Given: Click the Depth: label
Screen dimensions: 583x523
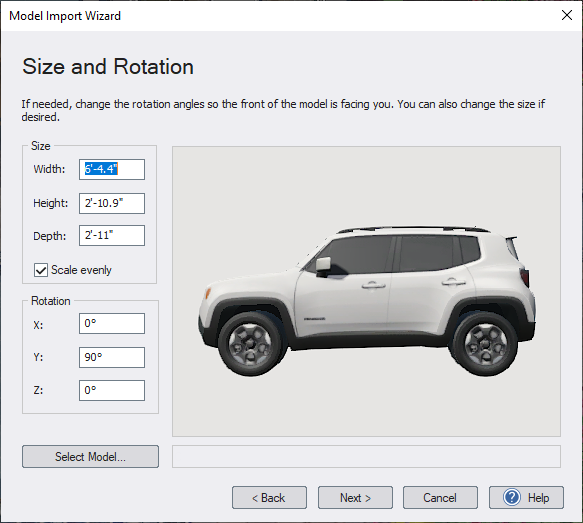Looking at the screenshot, I should coord(49,236).
